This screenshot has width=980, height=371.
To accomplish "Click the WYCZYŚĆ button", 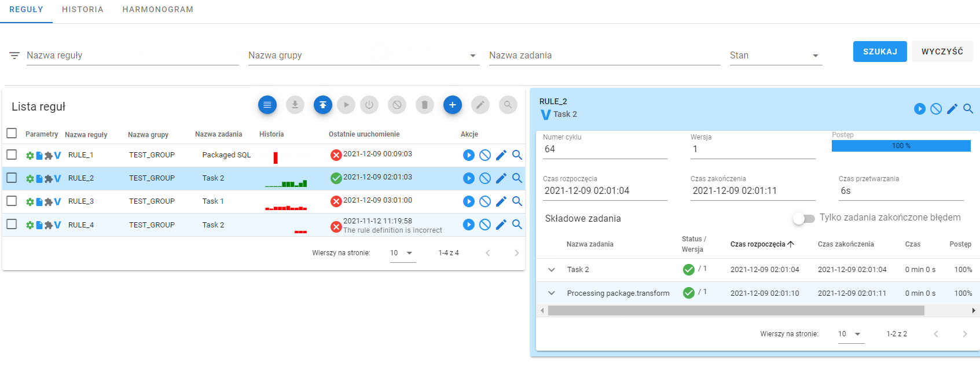I will [x=942, y=52].
